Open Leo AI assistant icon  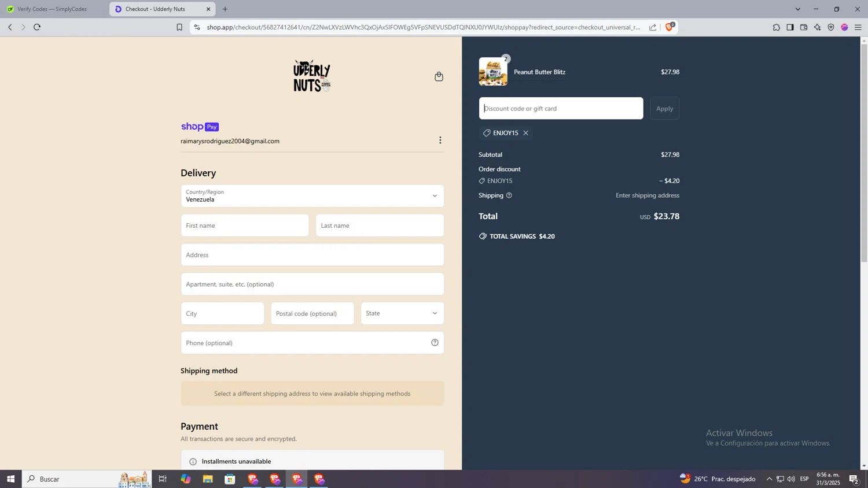pyautogui.click(x=817, y=27)
